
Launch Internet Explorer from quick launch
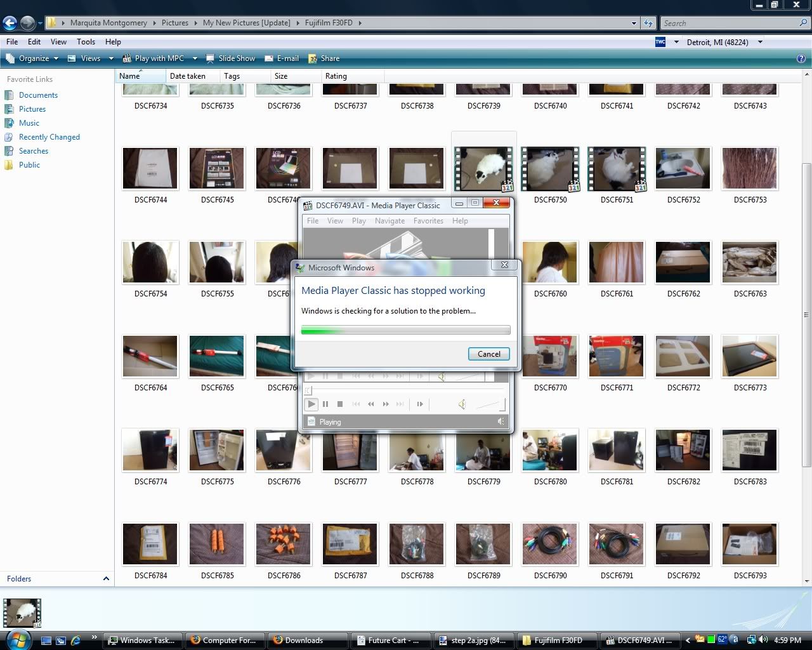76,640
